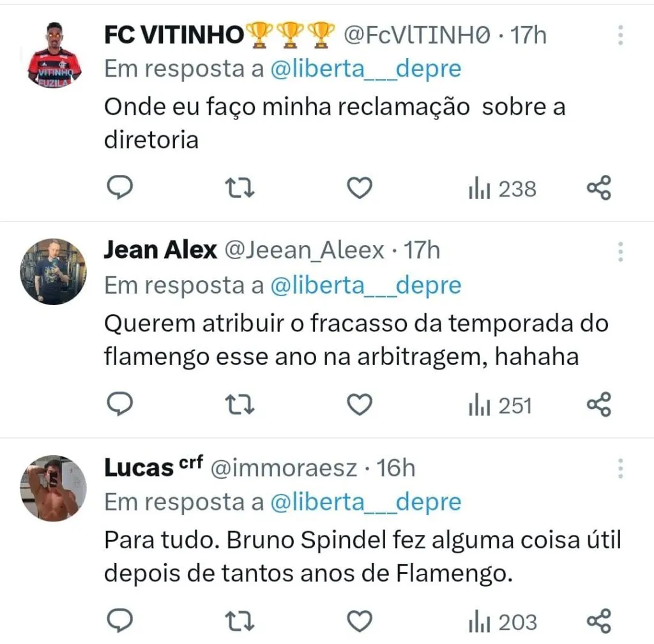Reply to FC VITINHO's tweet
The image size is (654, 644).
point(119,188)
